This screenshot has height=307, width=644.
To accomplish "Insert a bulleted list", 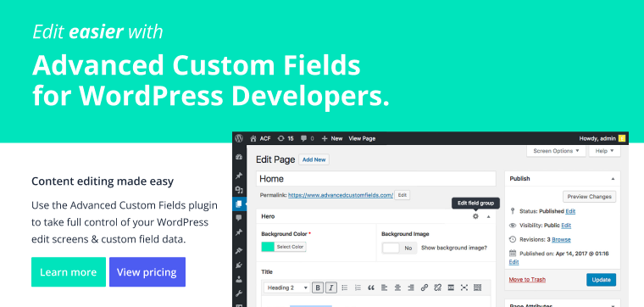I will [x=345, y=287].
